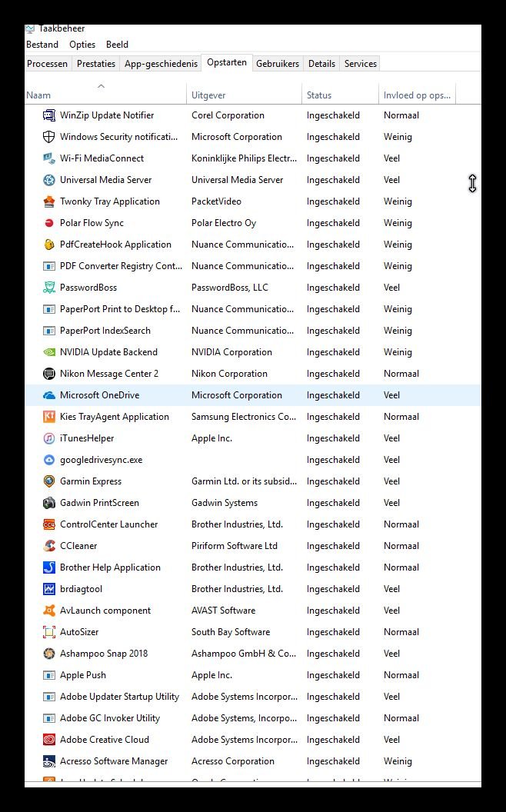Click the Nikon Message Center 2 icon
506x812 pixels.
(48, 374)
